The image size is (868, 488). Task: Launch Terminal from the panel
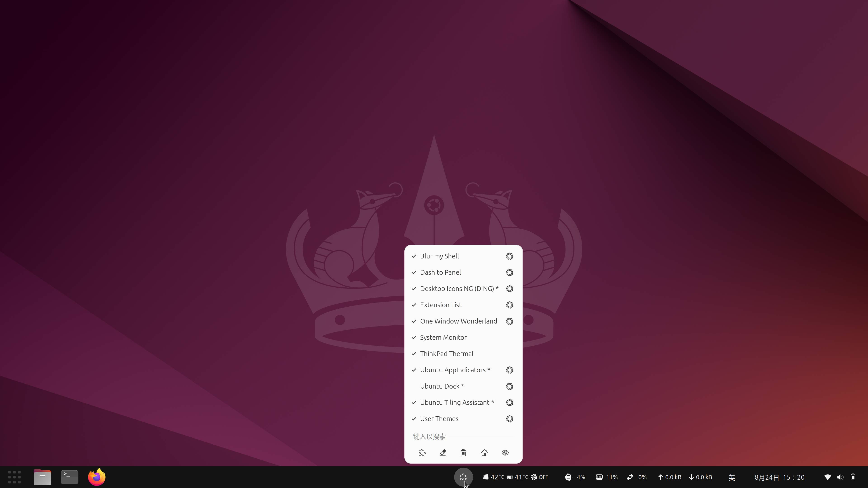click(69, 477)
